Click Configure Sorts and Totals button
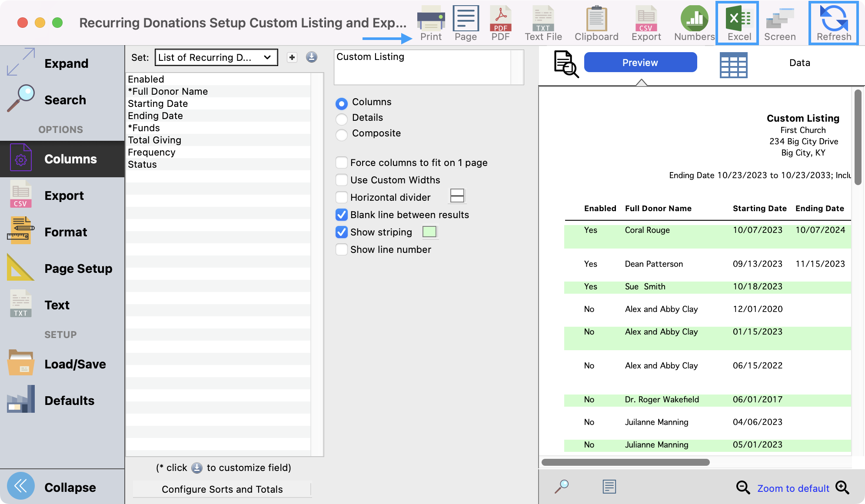Screen dimensions: 865x504 pyautogui.click(x=222, y=489)
